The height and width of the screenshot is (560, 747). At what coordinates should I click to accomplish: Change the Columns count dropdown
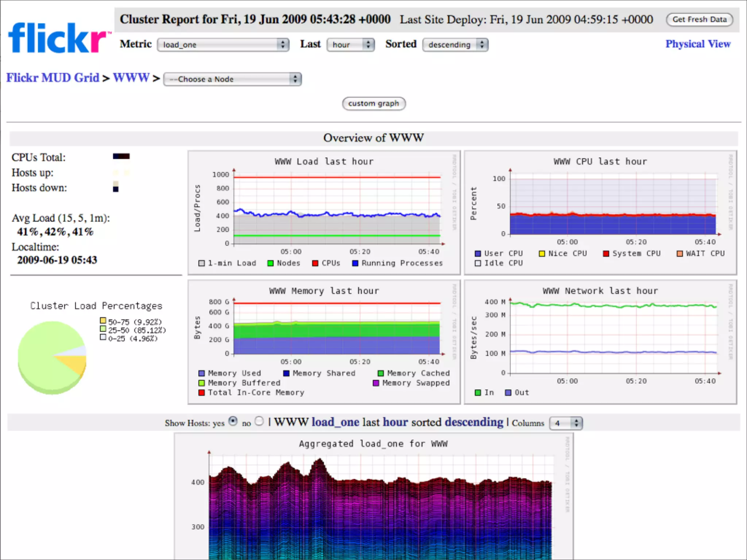[566, 423]
